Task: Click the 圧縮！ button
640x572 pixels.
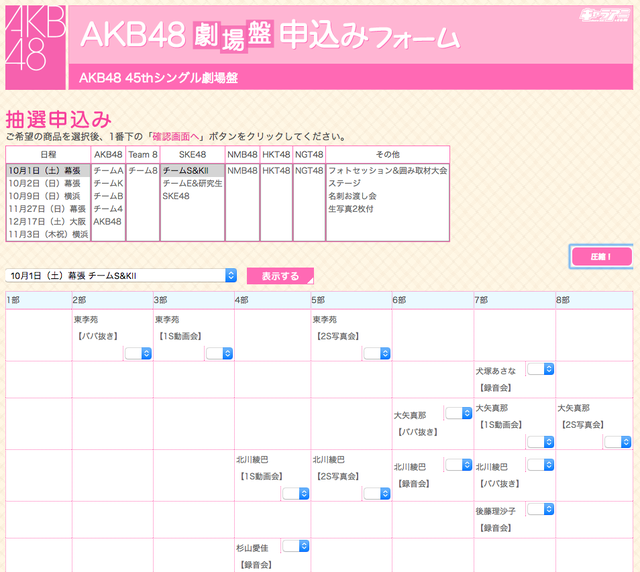Action: tap(602, 257)
